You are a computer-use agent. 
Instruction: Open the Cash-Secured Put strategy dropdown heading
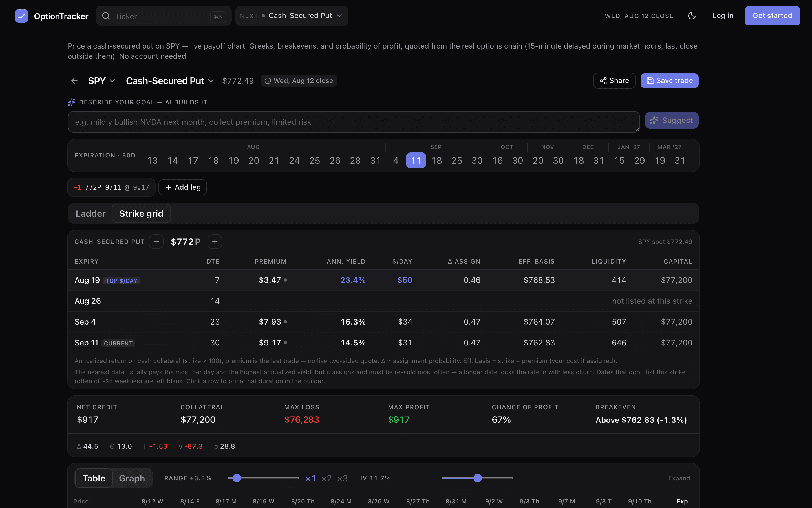170,81
